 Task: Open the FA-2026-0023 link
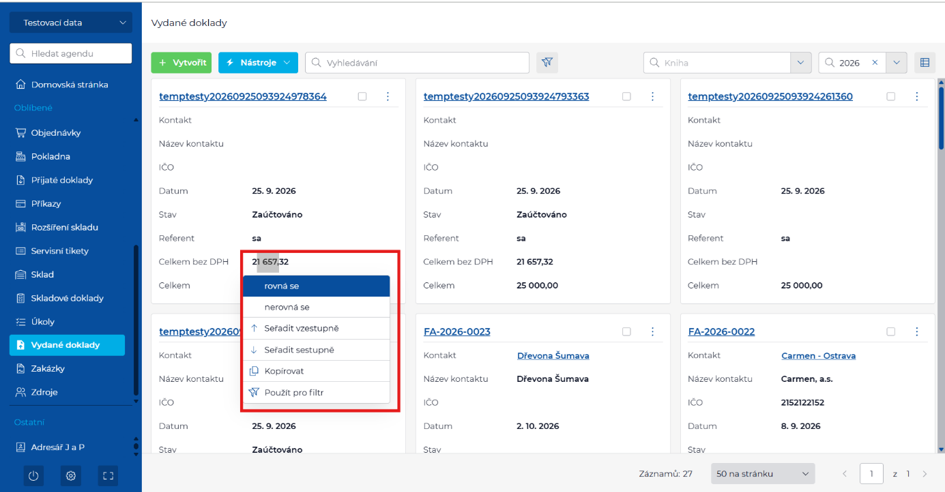457,332
